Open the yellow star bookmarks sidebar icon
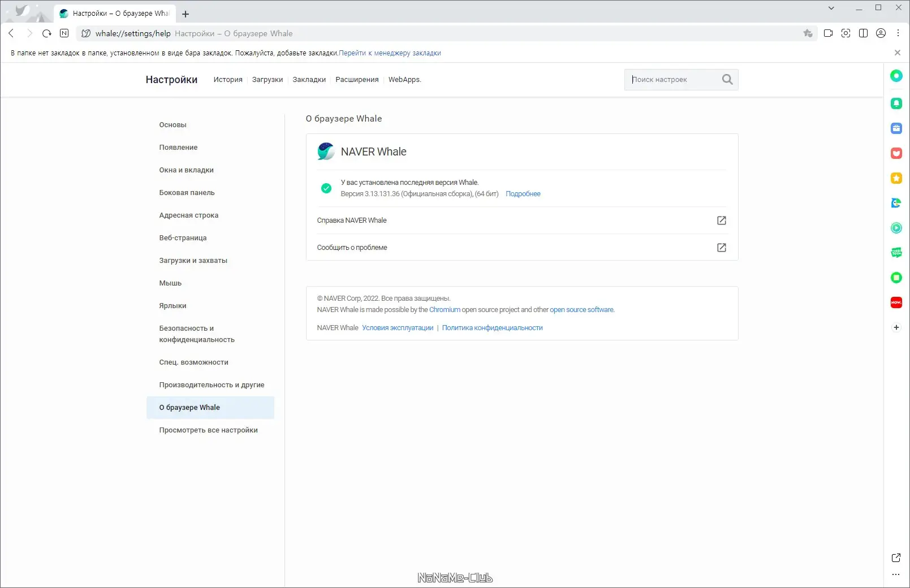 [896, 178]
